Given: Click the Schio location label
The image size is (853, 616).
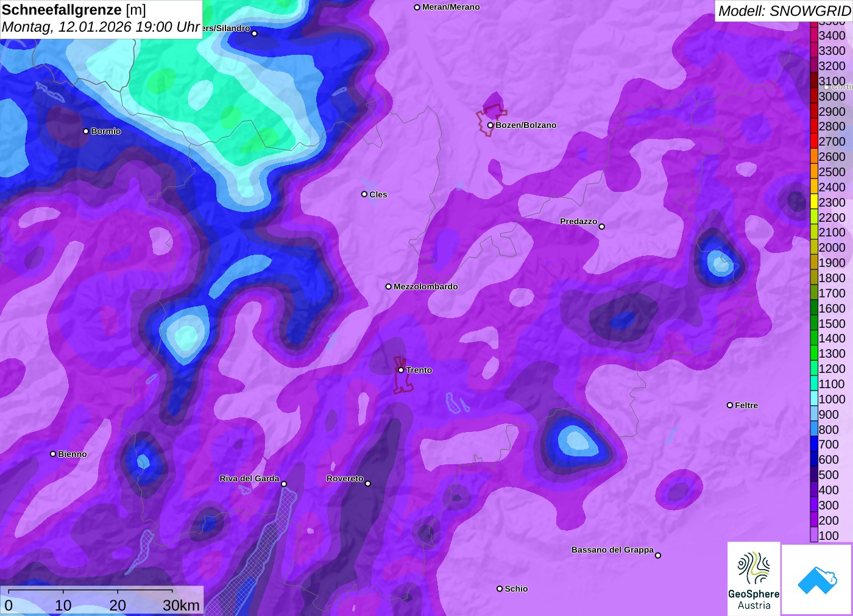Looking at the screenshot, I should pyautogui.click(x=516, y=589).
